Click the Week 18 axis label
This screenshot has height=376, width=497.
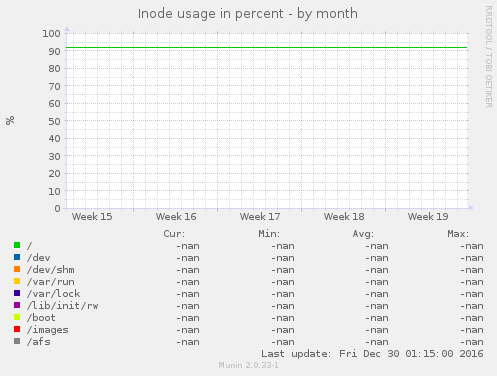click(x=344, y=217)
